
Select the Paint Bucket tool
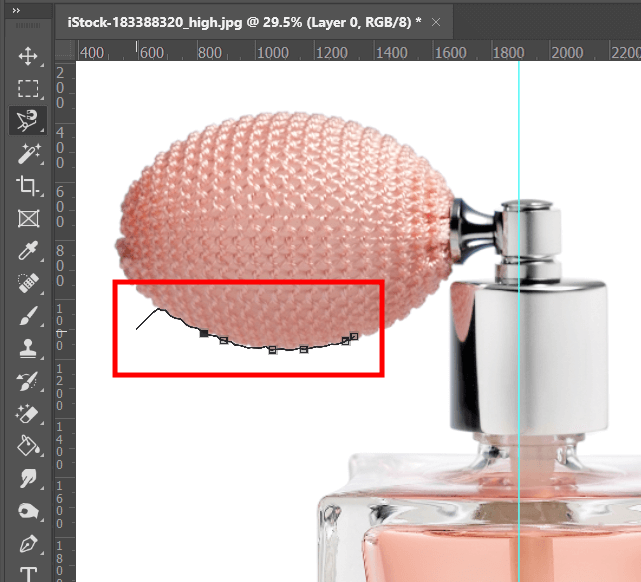pyautogui.click(x=28, y=445)
